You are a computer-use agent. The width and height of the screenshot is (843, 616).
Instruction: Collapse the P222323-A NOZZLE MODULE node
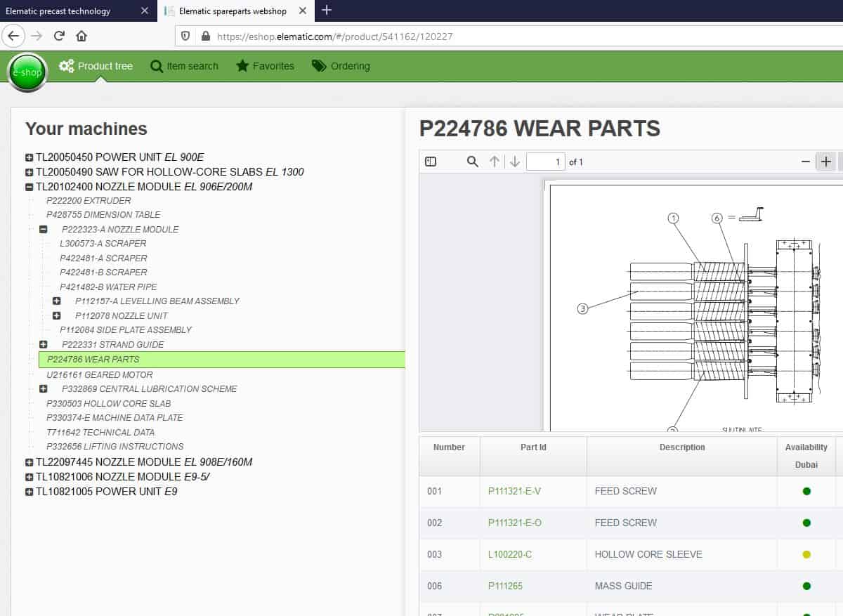coord(44,229)
